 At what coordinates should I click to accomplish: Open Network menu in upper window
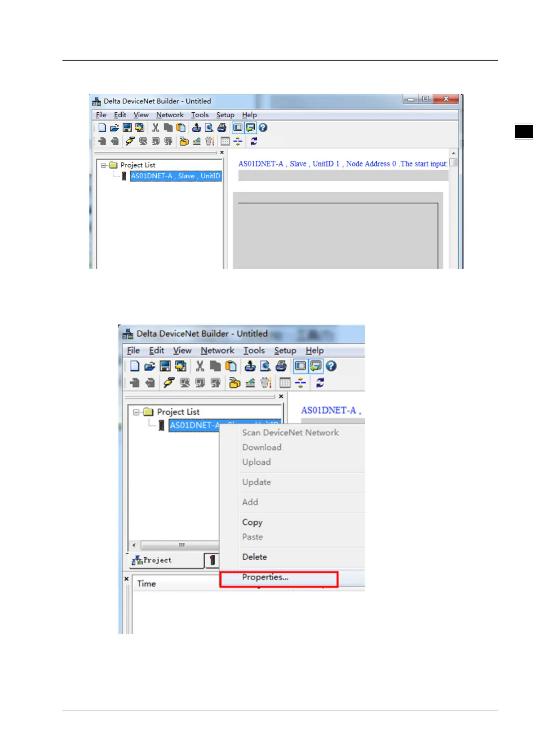pos(170,115)
